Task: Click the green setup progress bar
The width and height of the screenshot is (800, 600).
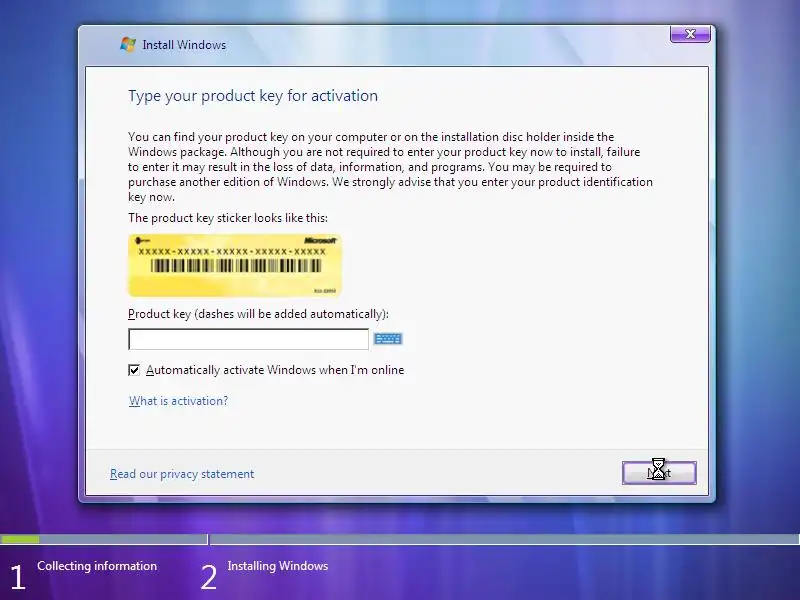Action: (x=20, y=539)
